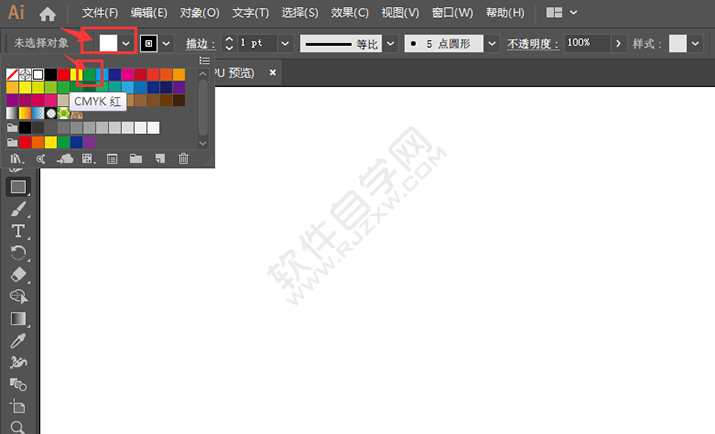
Task: Open the Swatch Libraries menu icon
Action: (x=16, y=159)
